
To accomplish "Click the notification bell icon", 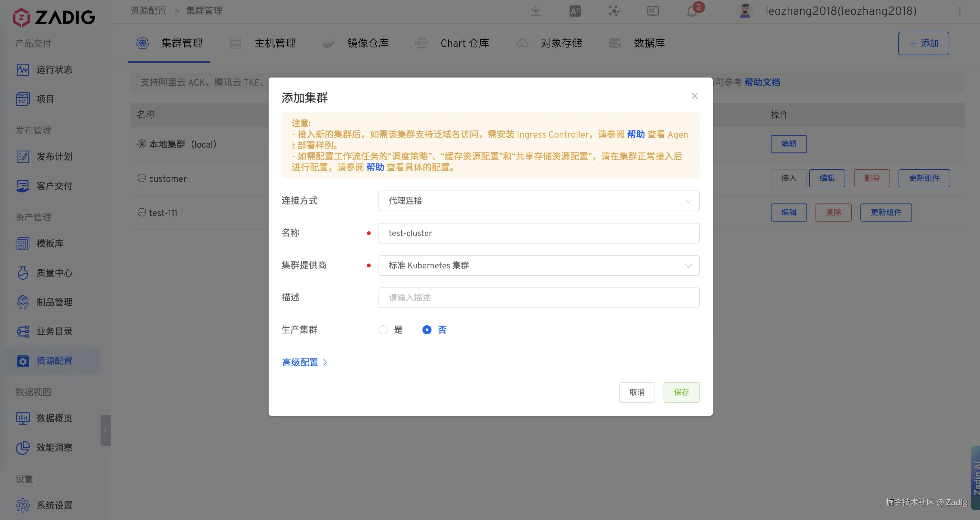I will tap(692, 11).
